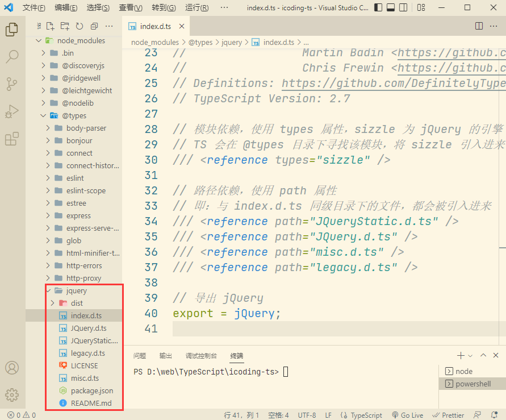Open the new terminal profile dropdown arrow
This screenshot has height=420, width=506.
click(x=470, y=356)
